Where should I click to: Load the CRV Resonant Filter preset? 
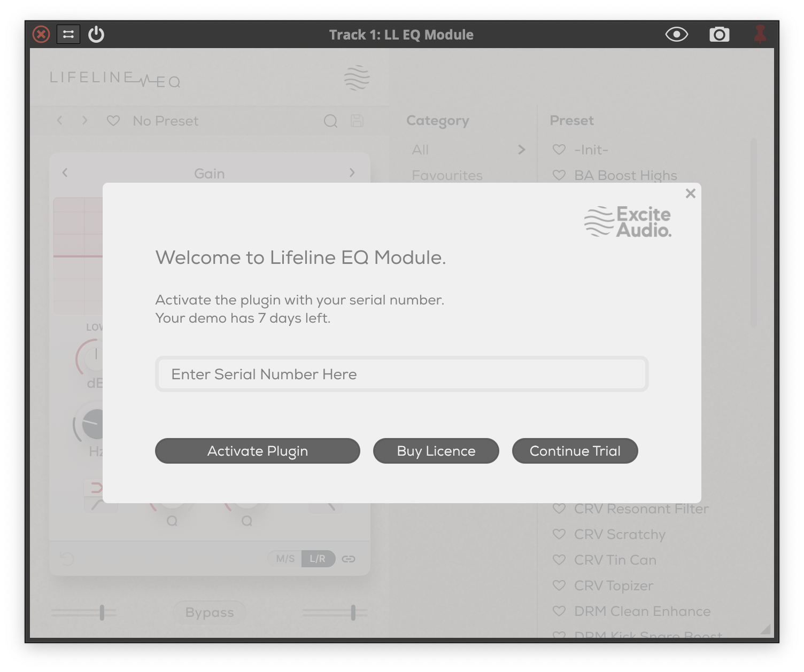pos(641,509)
